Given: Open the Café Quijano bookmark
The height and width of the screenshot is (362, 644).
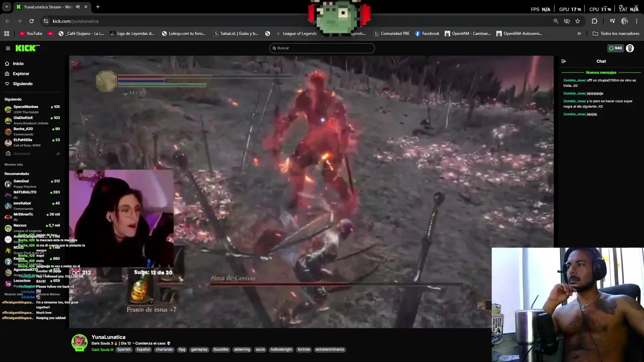Looking at the screenshot, I should tap(81, 34).
